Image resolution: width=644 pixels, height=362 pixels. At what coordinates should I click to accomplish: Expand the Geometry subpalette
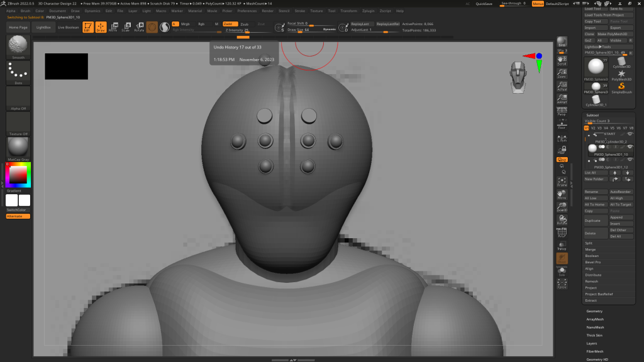(594, 311)
